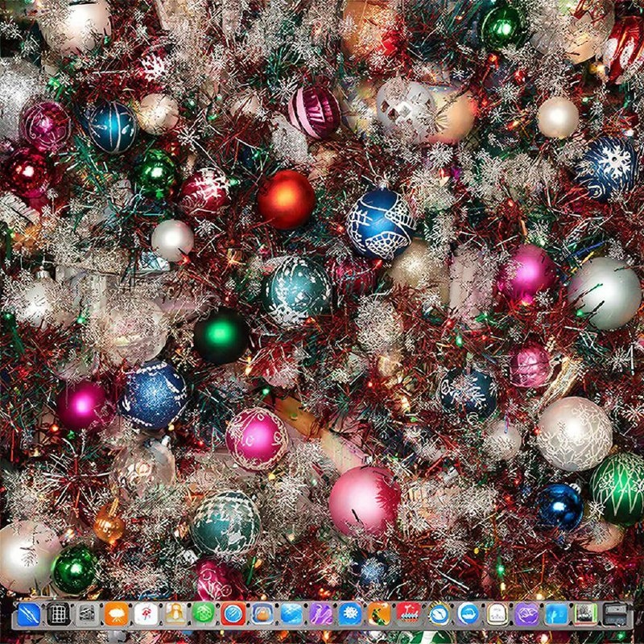
Task: Launch purple scribble-circle icon beside gold-bordered icon
Action: pyautogui.click(x=527, y=614)
